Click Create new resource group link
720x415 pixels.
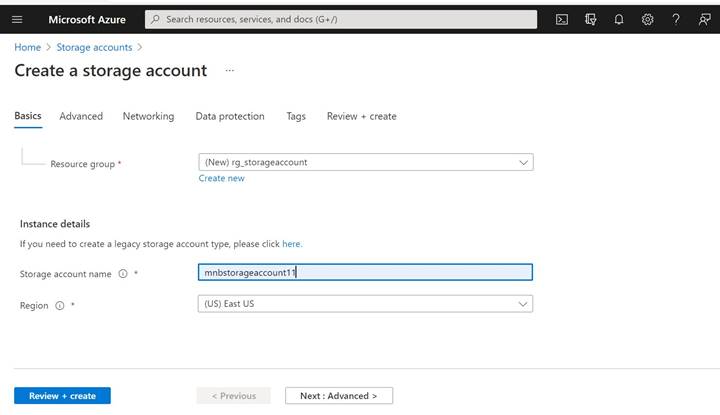point(221,178)
